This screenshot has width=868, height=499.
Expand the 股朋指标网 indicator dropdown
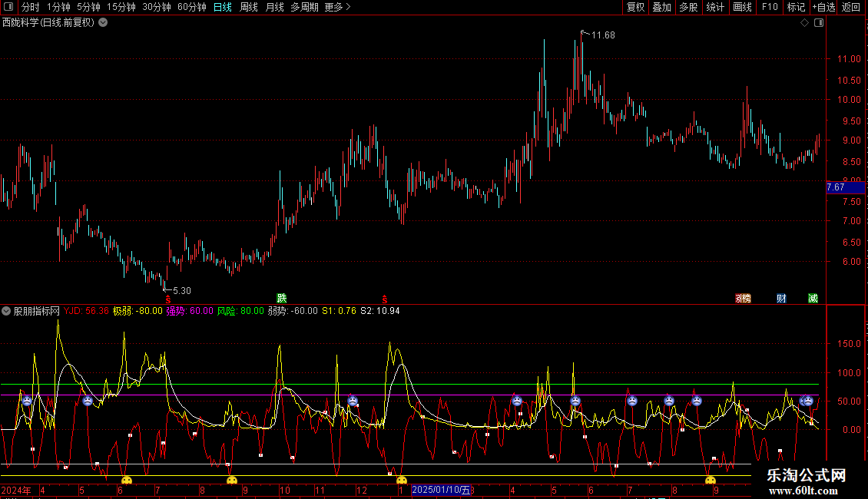click(x=7, y=311)
